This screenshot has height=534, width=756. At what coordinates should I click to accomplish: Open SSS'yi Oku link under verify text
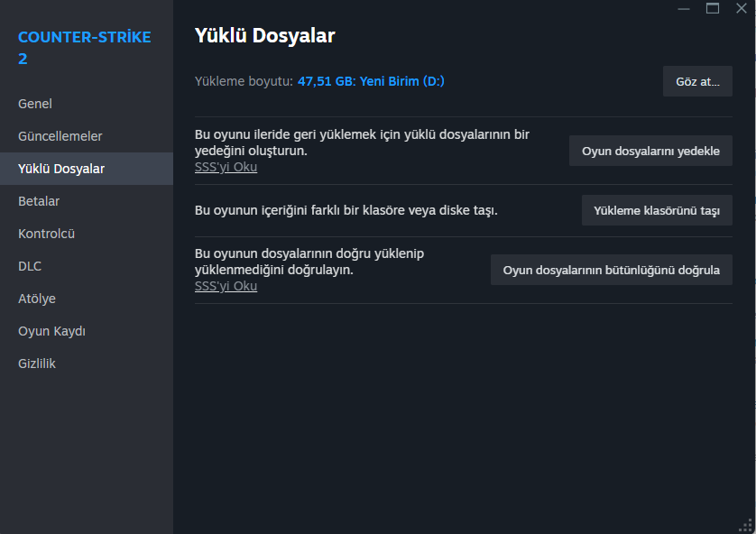(226, 286)
